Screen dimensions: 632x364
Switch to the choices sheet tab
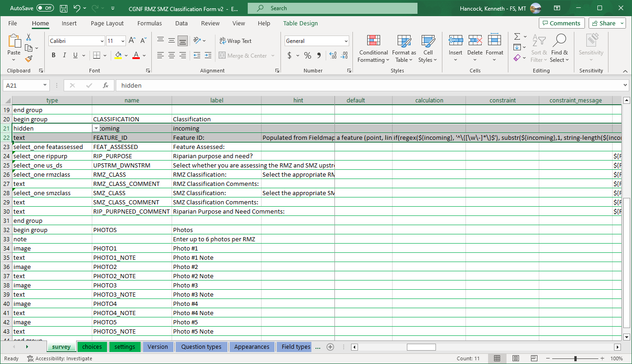[x=92, y=347]
